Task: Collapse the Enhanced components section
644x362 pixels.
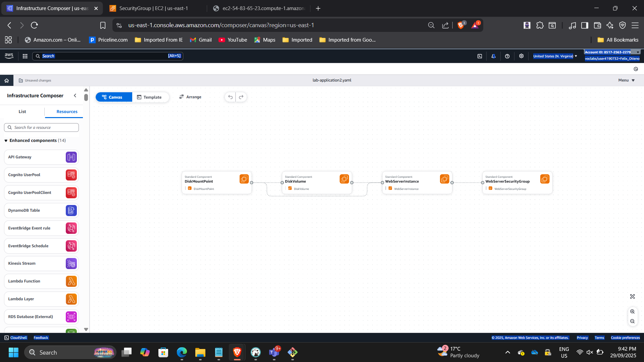Action: (6, 141)
